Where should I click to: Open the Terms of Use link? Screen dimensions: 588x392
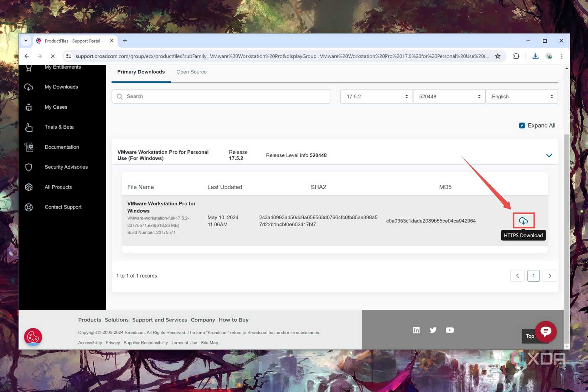coord(184,342)
